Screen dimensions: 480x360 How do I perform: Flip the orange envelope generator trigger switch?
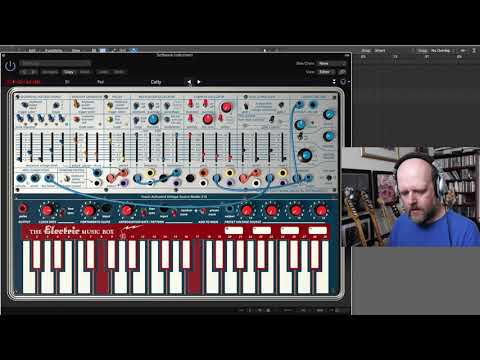coord(77,105)
